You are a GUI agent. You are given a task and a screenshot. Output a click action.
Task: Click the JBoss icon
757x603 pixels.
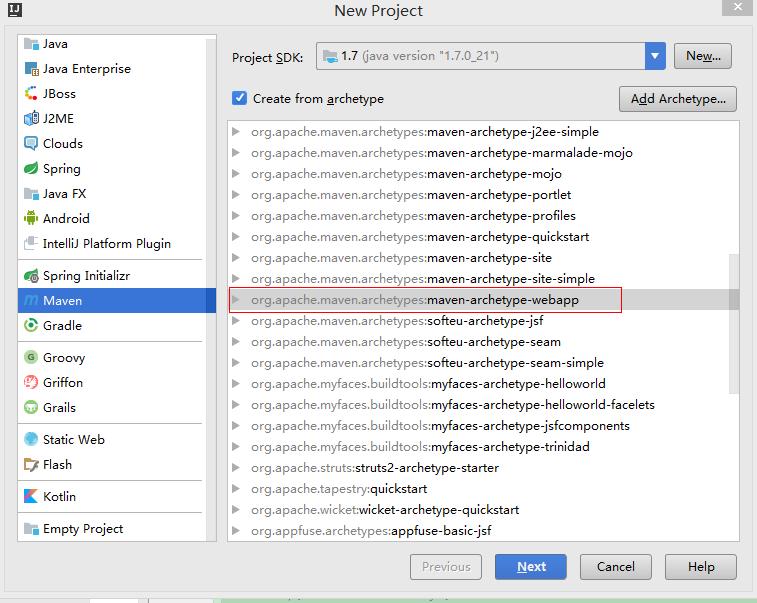tap(31, 94)
